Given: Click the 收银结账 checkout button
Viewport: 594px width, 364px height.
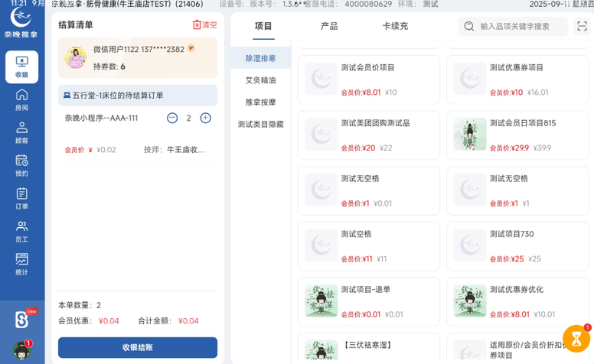Looking at the screenshot, I should [x=138, y=347].
